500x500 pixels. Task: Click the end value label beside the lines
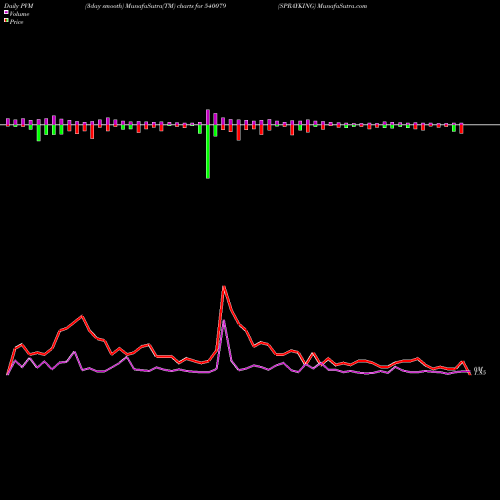pyautogui.click(x=480, y=371)
